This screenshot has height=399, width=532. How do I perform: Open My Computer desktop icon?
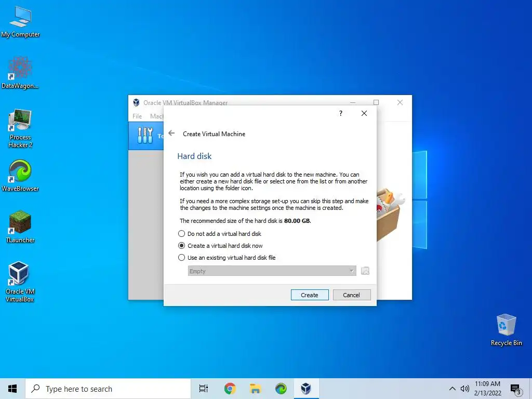pos(20,22)
